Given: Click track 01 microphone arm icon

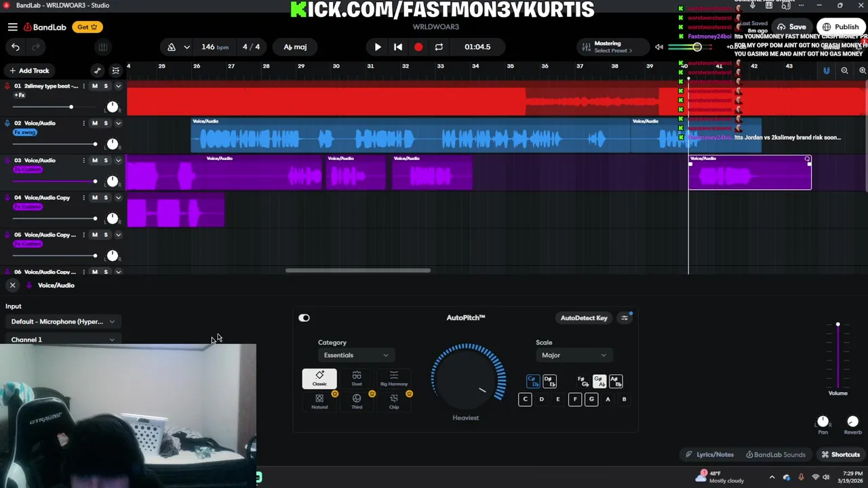Looking at the screenshot, I should click(7, 86).
